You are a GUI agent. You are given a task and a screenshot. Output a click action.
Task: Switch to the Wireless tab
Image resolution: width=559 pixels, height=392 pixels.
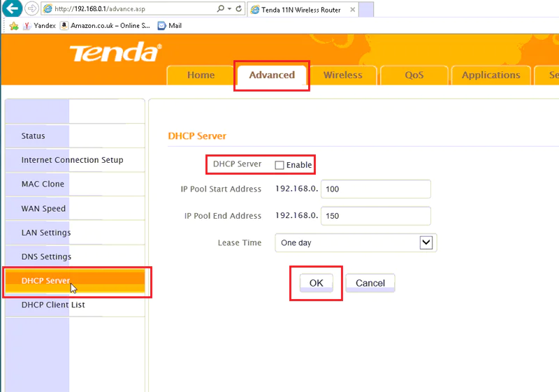[342, 75]
